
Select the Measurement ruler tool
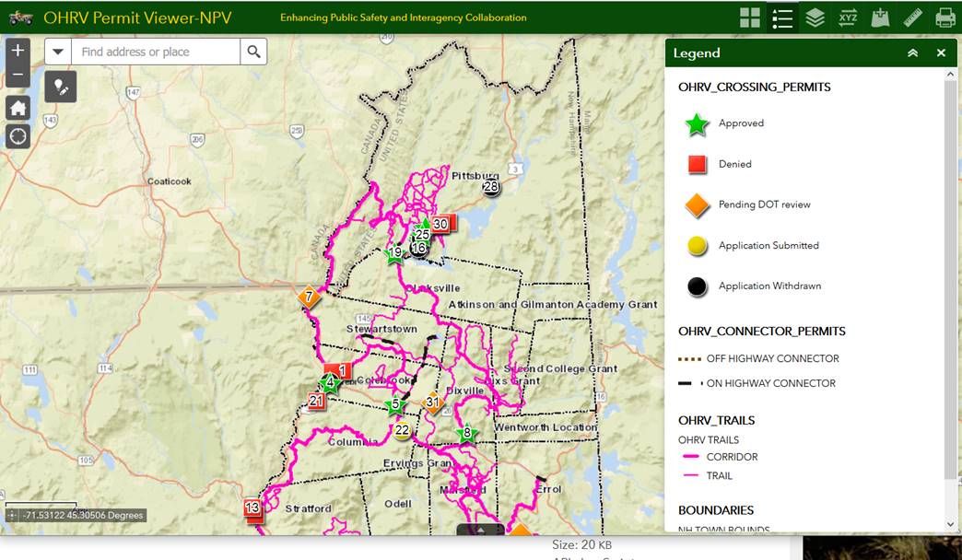click(912, 17)
